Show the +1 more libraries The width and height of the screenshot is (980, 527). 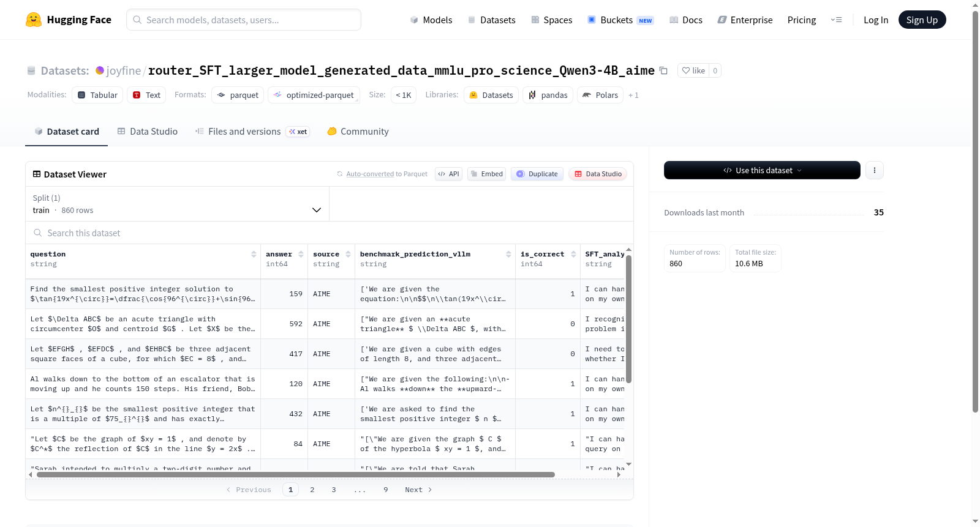click(633, 95)
